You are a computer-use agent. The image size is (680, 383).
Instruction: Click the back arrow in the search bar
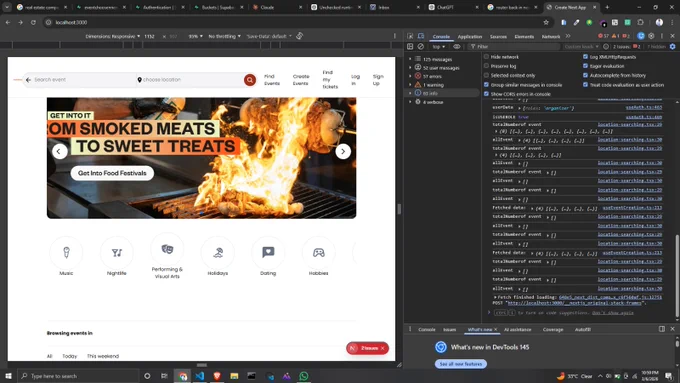coord(29,80)
